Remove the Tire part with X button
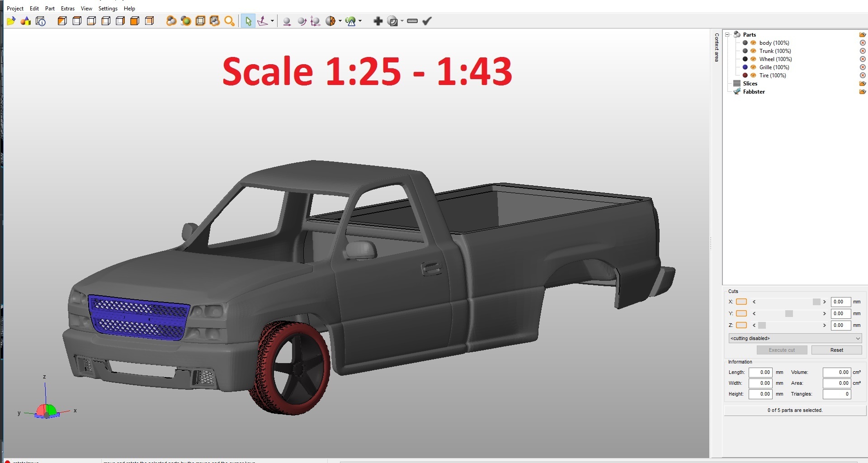Screen dimensions: 868x463 [x=863, y=76]
